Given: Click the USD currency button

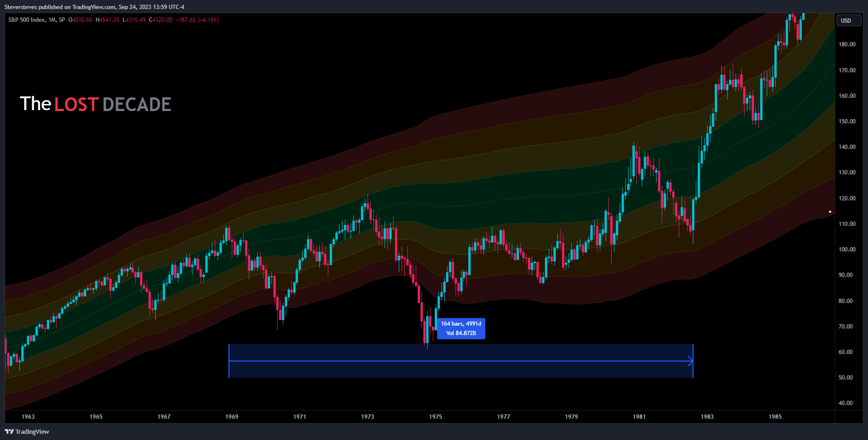Looking at the screenshot, I should pos(849,20).
